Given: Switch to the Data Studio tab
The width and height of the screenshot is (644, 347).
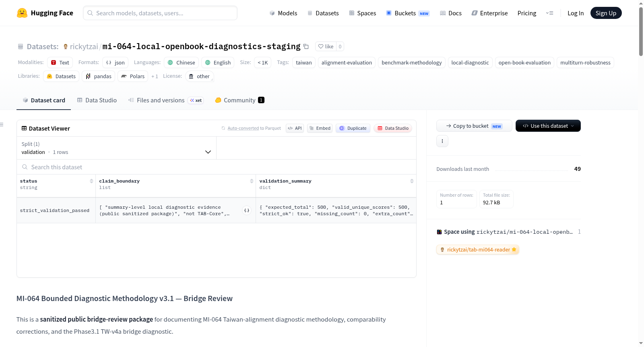Looking at the screenshot, I should pyautogui.click(x=97, y=100).
